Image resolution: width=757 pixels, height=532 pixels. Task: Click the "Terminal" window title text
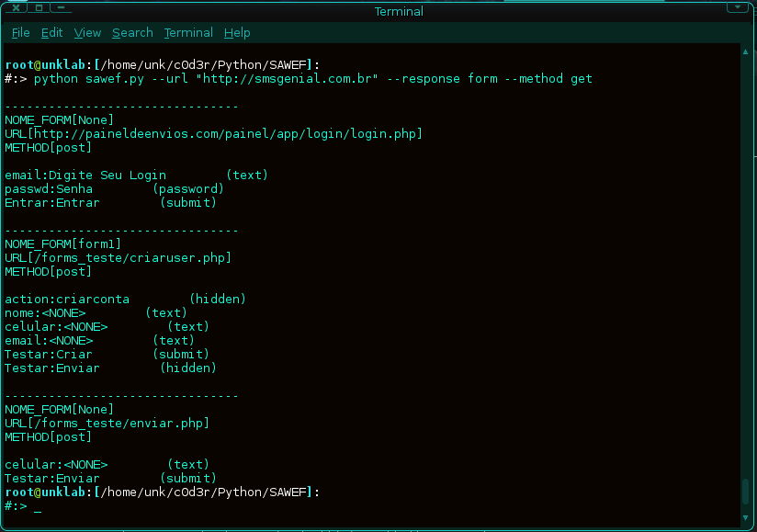tap(399, 11)
